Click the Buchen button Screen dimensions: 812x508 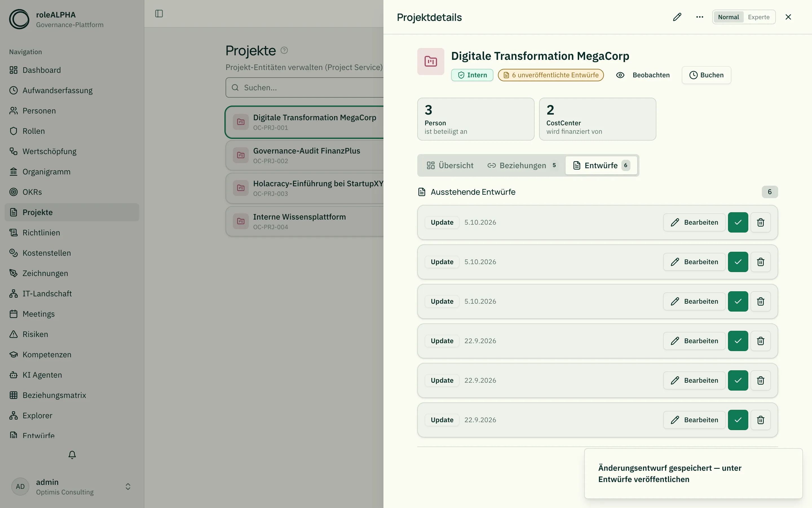coord(706,75)
